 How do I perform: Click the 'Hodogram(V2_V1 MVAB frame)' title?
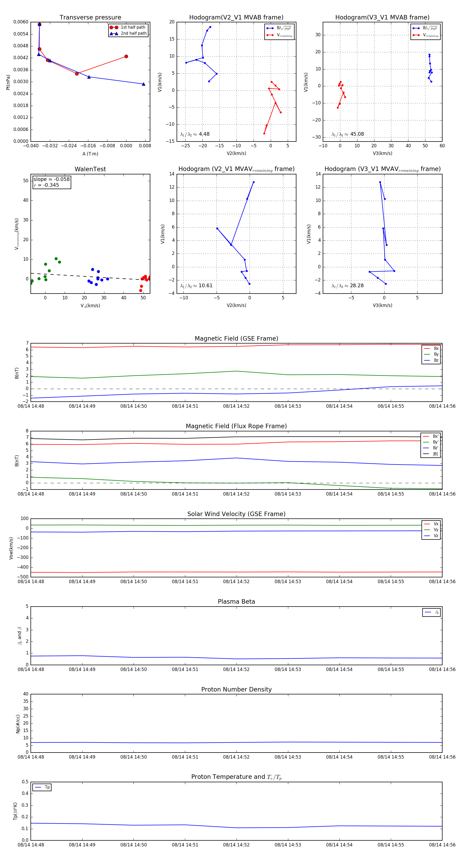point(236,18)
